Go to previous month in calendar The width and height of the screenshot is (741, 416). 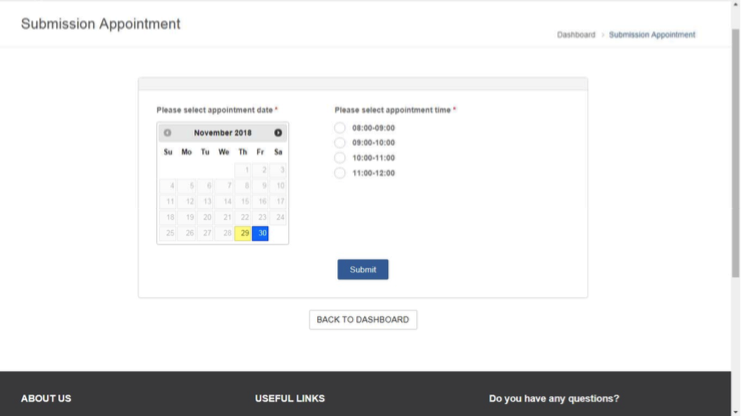167,133
